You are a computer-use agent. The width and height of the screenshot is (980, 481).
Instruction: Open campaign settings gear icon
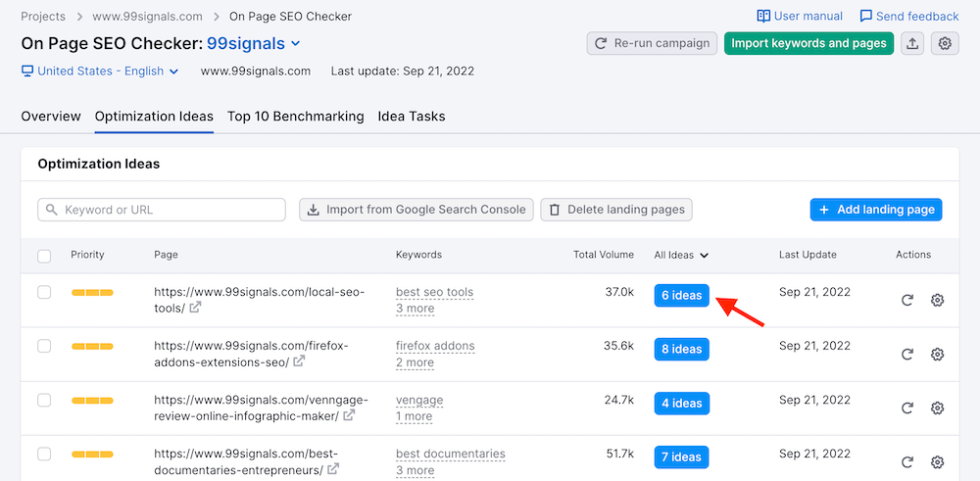point(945,43)
